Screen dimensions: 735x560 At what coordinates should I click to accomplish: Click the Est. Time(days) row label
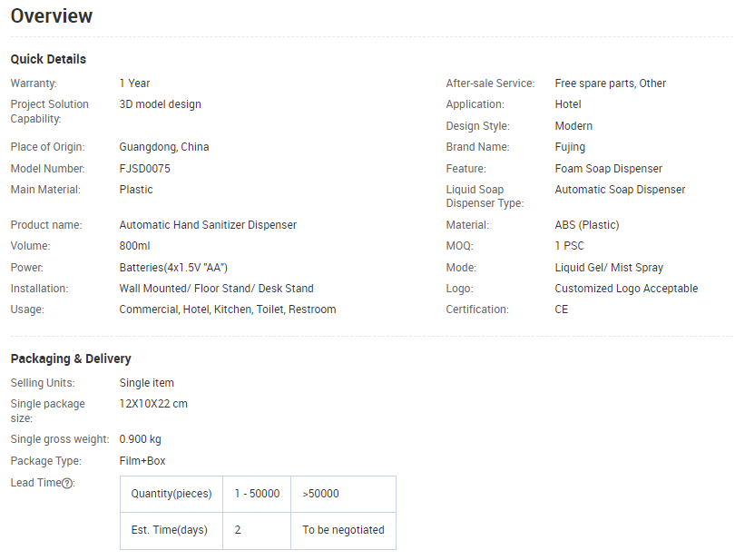coord(171,530)
